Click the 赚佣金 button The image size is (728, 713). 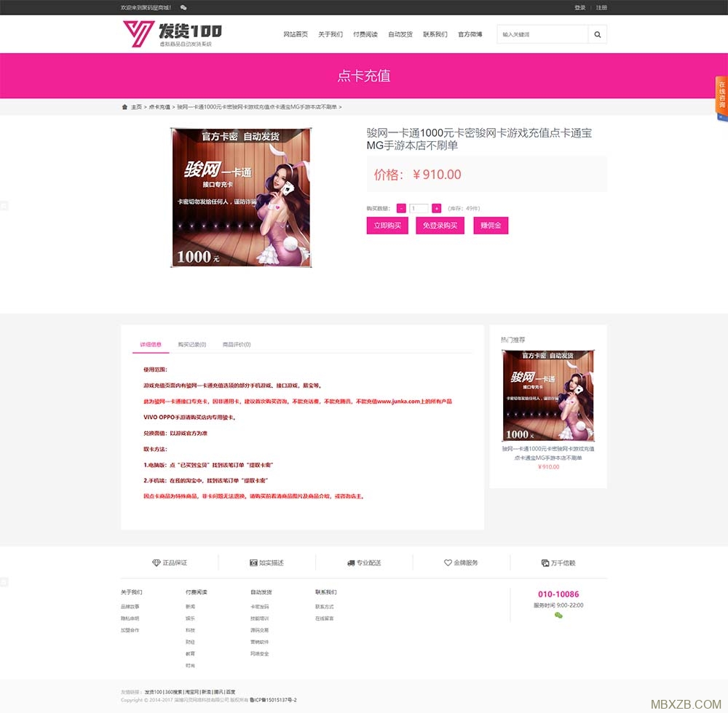[491, 226]
